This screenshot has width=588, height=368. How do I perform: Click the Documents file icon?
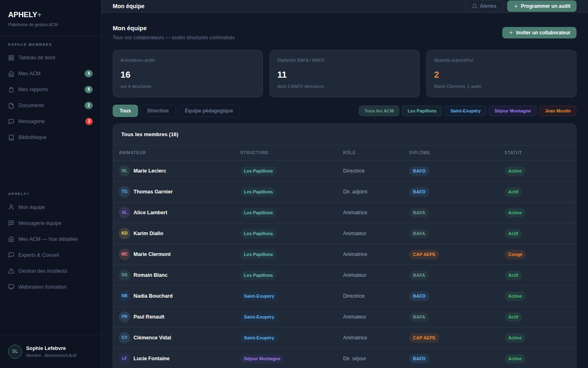coord(11,105)
